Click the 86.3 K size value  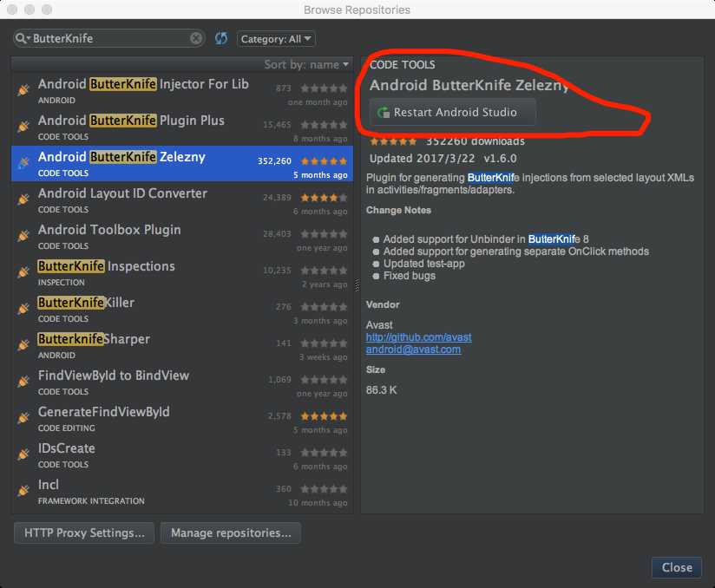(x=381, y=390)
